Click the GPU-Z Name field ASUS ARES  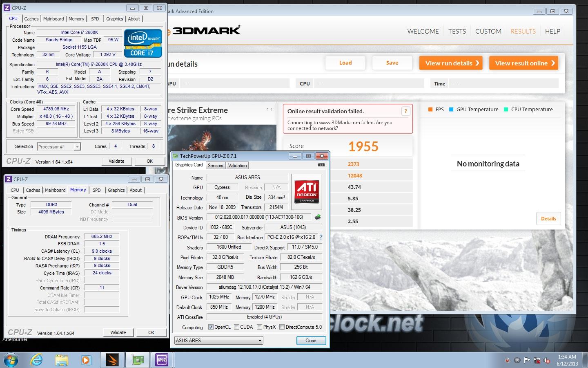[247, 177]
